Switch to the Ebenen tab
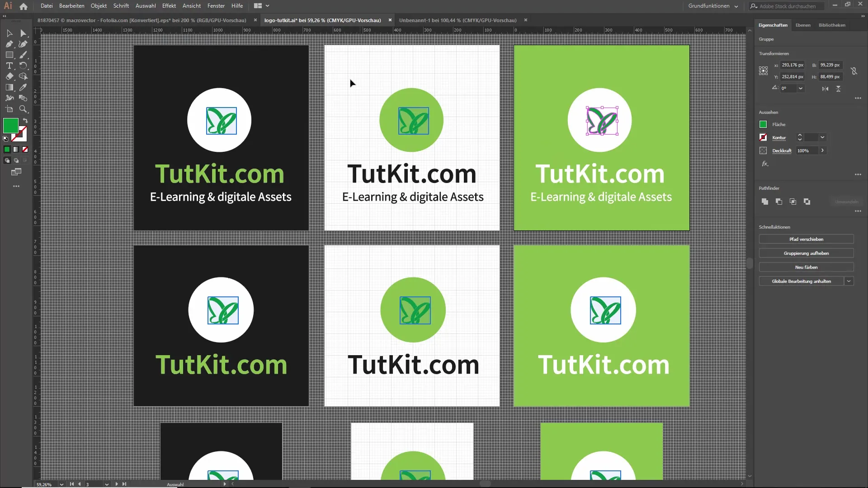868x488 pixels. [x=803, y=25]
